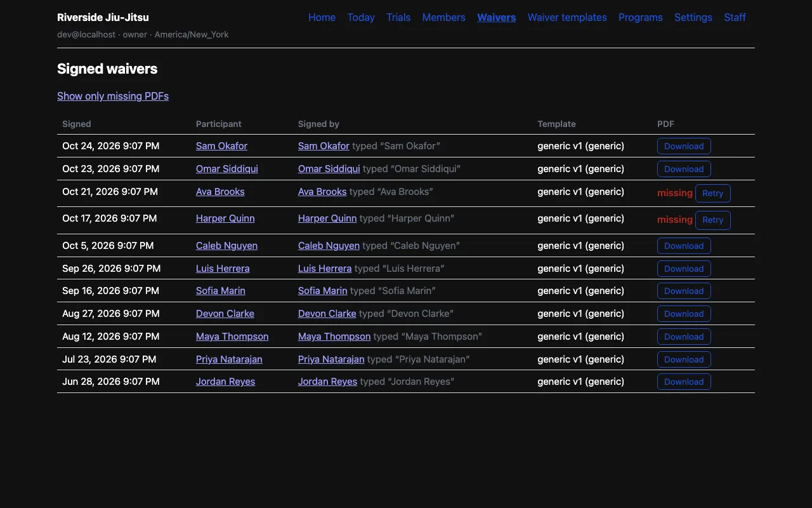Download Caleb Nguyen's waiver PDF
Screen dimensions: 812x508
pyautogui.click(x=684, y=246)
